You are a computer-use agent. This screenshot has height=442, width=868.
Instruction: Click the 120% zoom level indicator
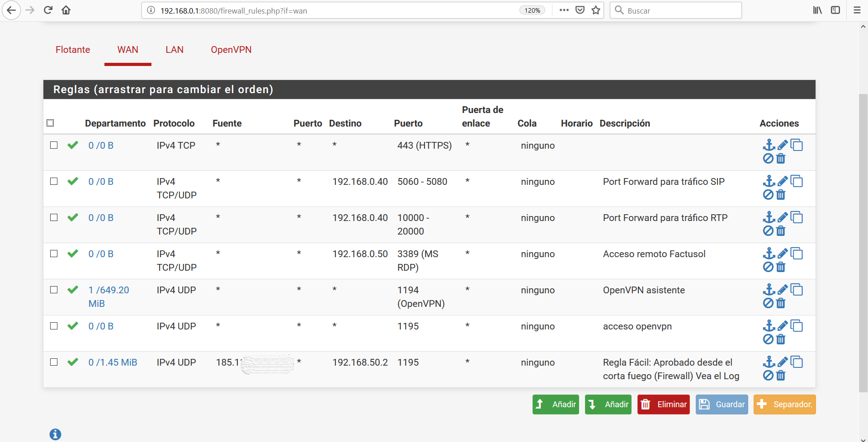click(532, 10)
